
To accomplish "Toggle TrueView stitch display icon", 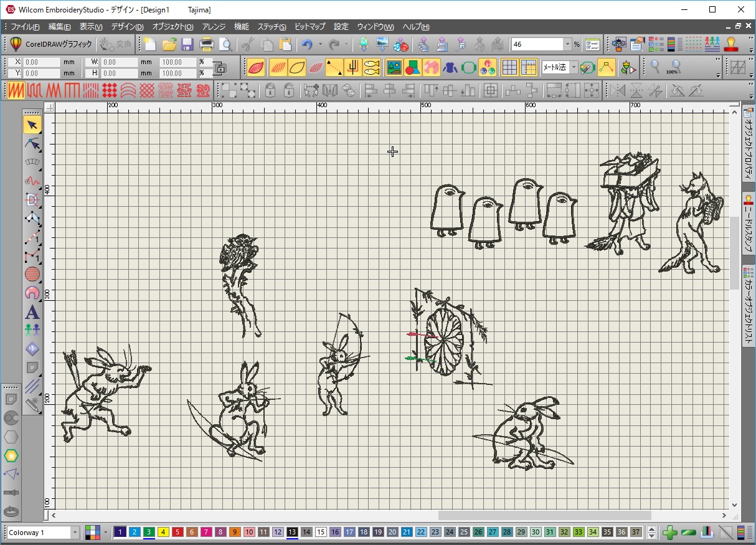I will click(256, 67).
